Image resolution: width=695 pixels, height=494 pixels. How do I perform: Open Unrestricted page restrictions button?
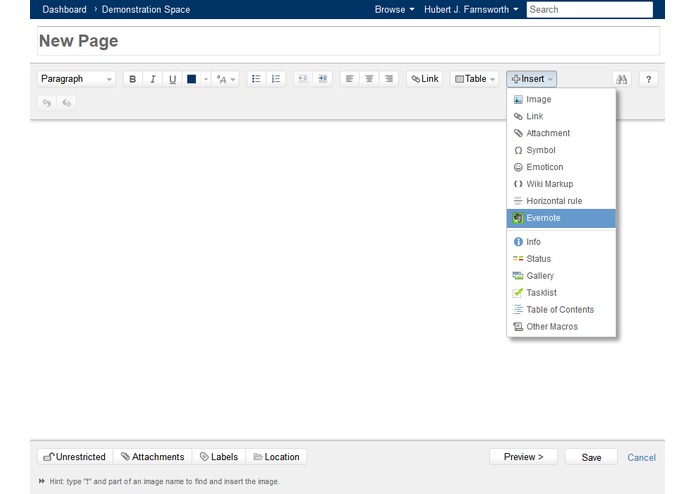[75, 457]
